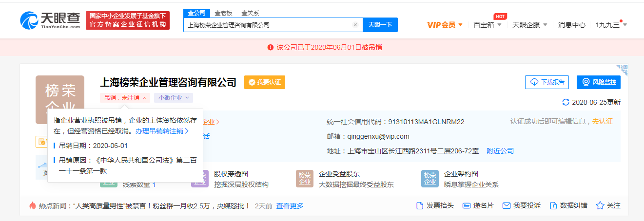The height and width of the screenshot is (221, 644).
Task: Click the 下载报告 button
Action: coord(547,82)
